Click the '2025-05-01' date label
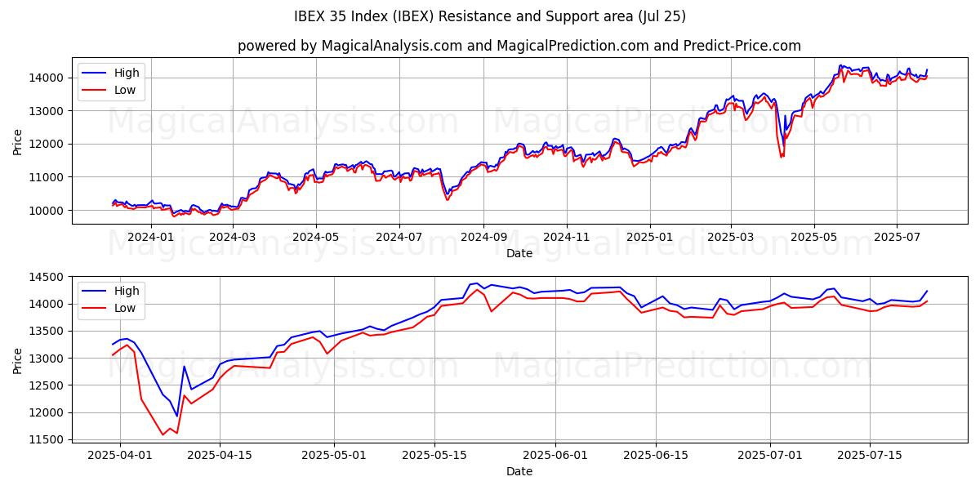 [335, 455]
